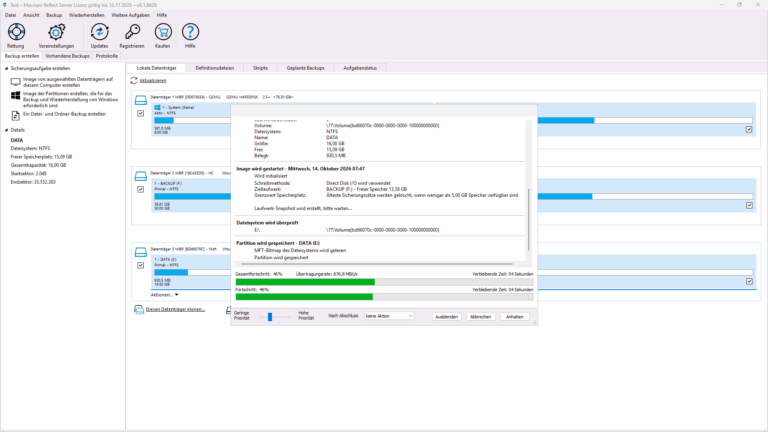Toggle right-side checkbox of Datenträger 2 partition
Image resolution: width=768 pixels, height=432 pixels.
749,205
